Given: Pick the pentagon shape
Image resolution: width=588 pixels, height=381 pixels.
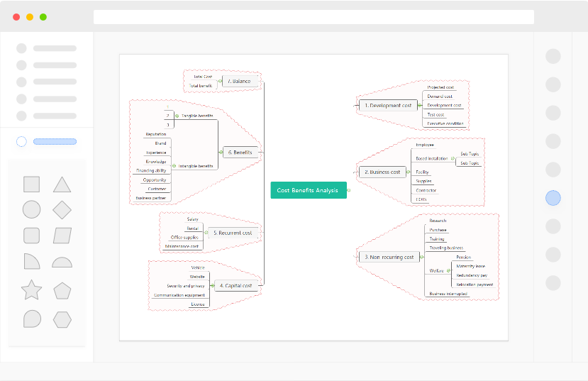Looking at the screenshot, I should 62,290.
